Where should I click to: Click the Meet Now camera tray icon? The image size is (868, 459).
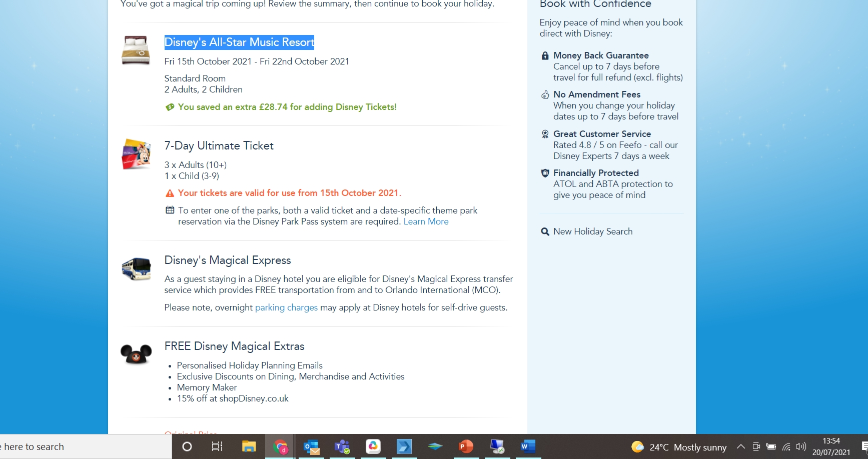tap(756, 446)
